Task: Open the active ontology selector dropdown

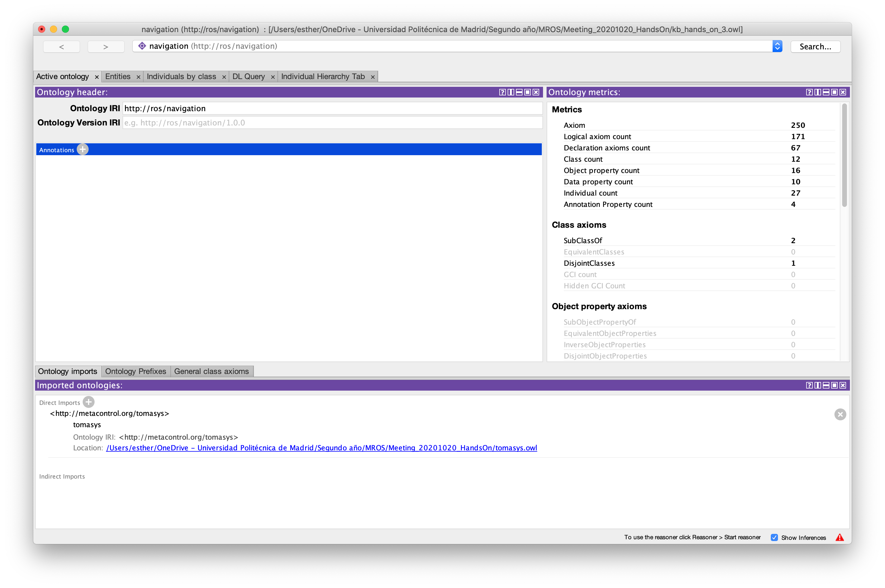Action: (x=777, y=46)
